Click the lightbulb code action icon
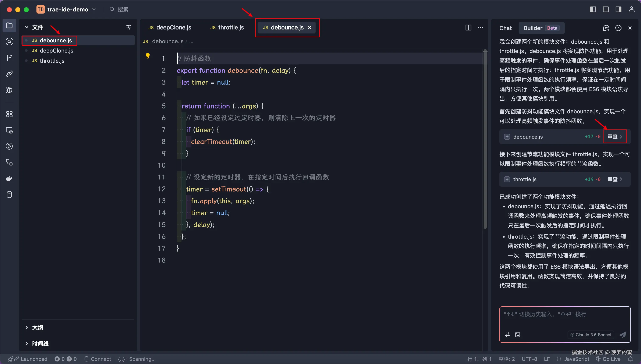 (148, 56)
